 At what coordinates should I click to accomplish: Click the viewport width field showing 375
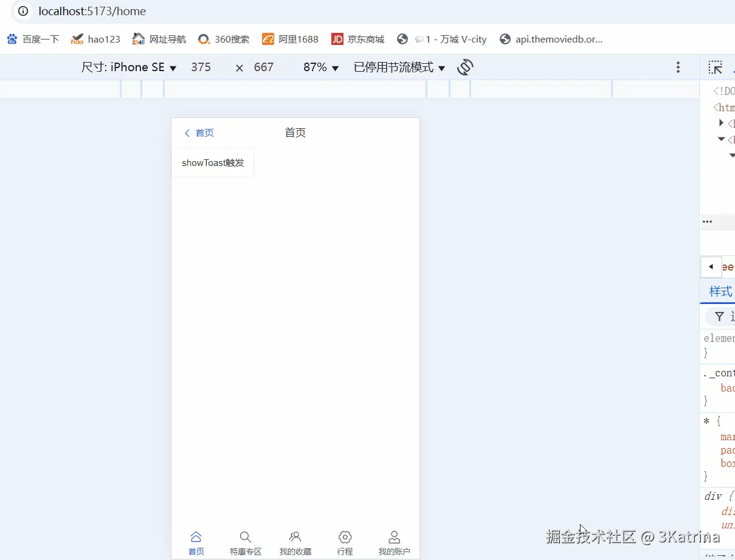click(x=201, y=67)
